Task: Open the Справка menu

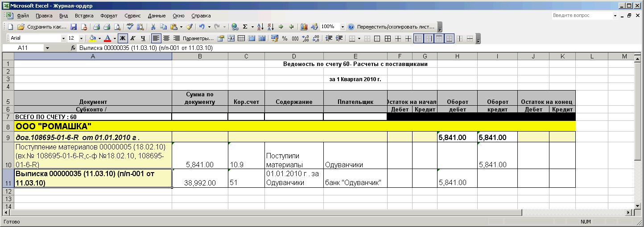Action: (202, 16)
